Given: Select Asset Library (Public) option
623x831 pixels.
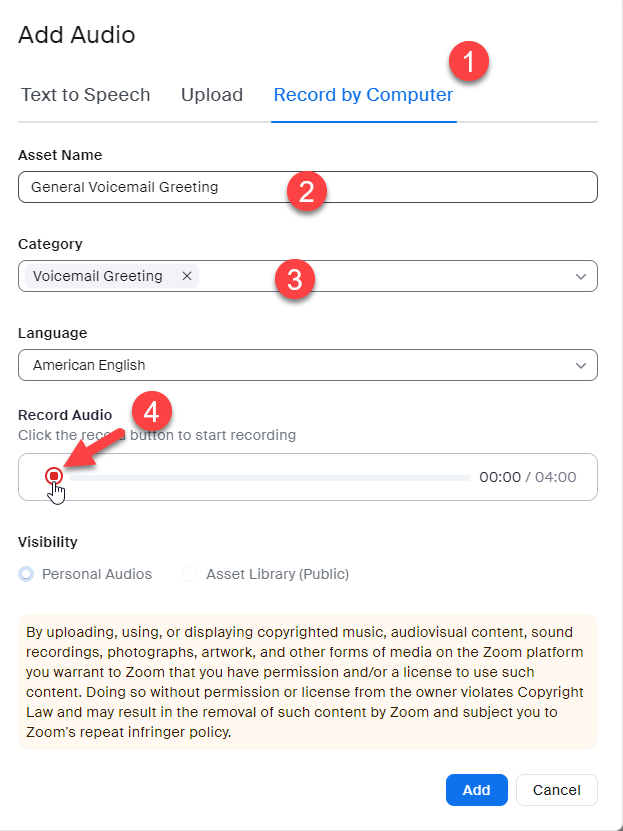Looking at the screenshot, I should pyautogui.click(x=190, y=574).
